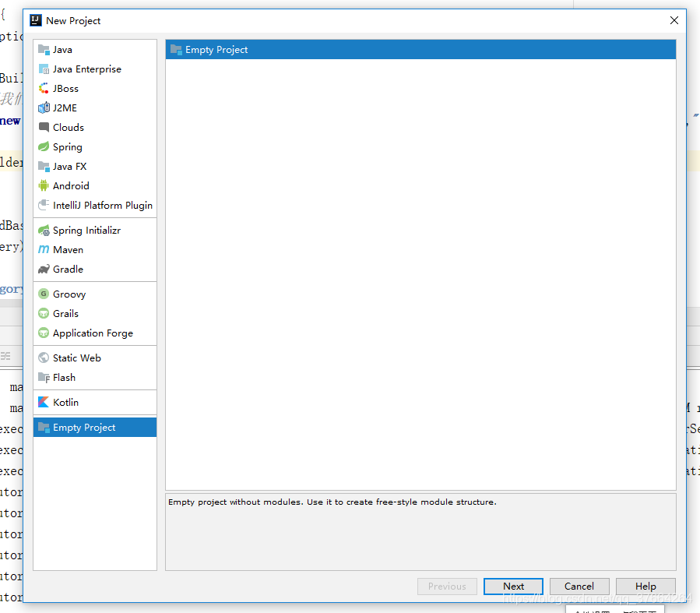Click the Next button
The height and width of the screenshot is (613, 700).
click(x=513, y=587)
